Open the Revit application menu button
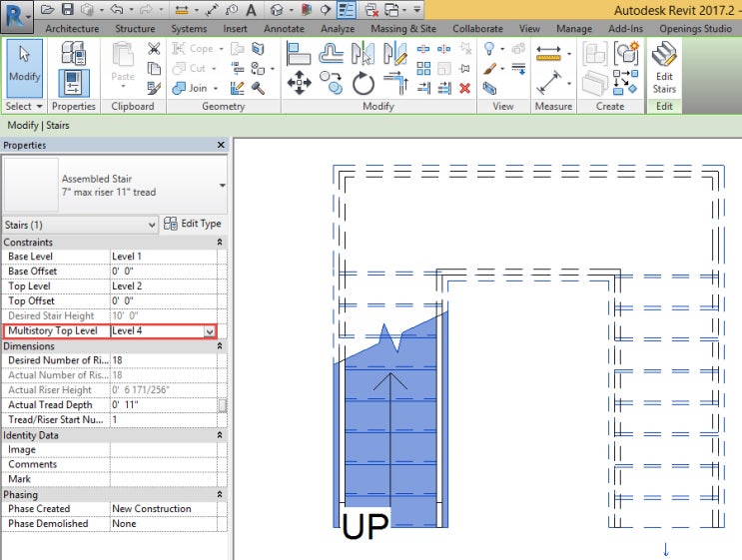742x560 pixels. coord(16,16)
